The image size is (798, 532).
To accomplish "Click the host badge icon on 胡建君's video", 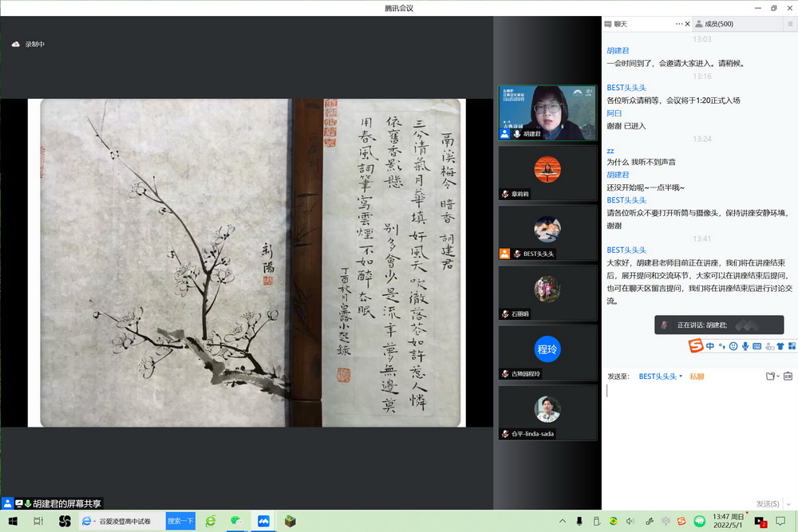I will point(504,134).
